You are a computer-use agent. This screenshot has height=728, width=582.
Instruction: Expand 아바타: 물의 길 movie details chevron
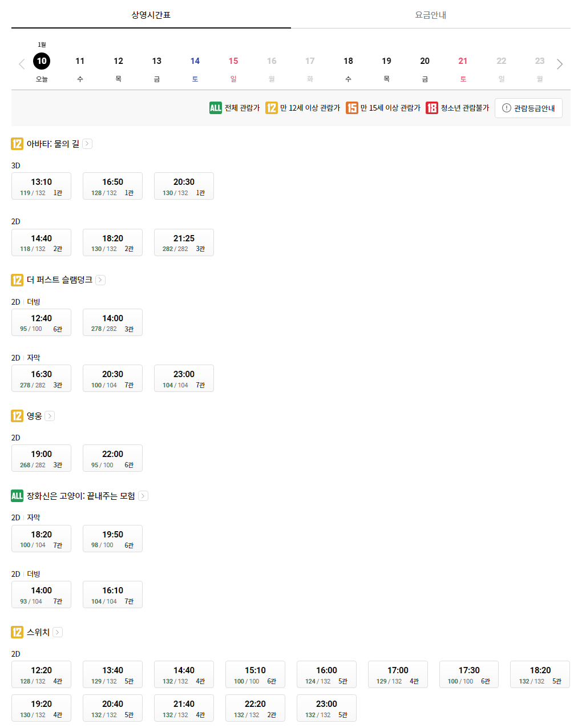[x=87, y=144]
